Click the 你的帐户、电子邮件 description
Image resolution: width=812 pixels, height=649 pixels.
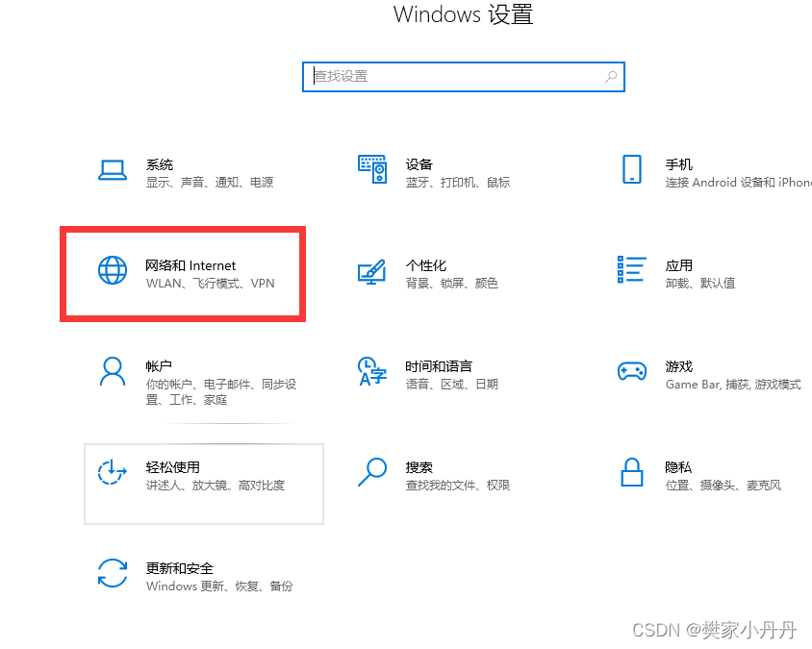tap(221, 391)
